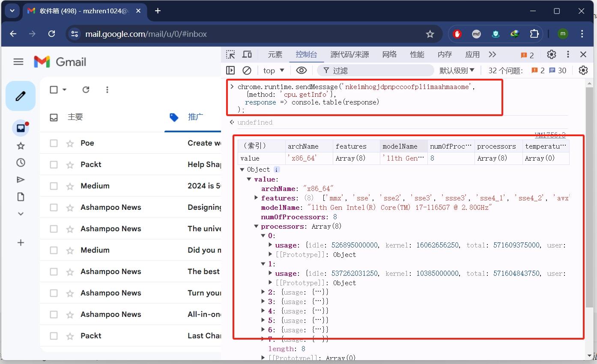The height and width of the screenshot is (364, 597).
Task: Open console settings gear icon
Action: tap(583, 70)
